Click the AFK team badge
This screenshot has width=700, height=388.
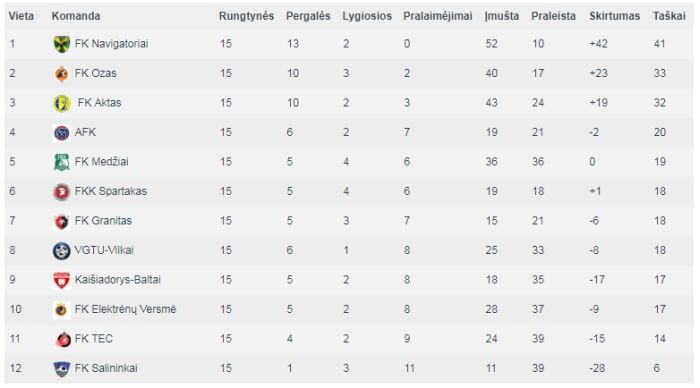tap(62, 133)
